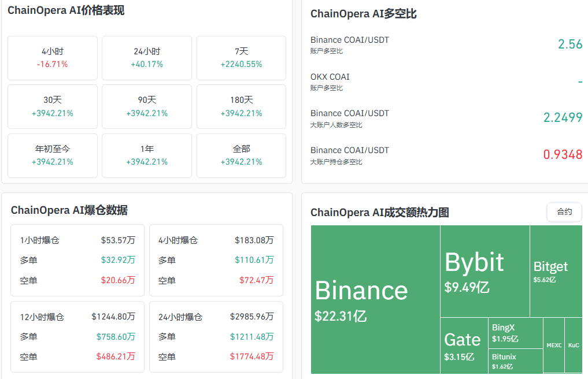Click the MEXC heatmap tile
588x379 pixels.
point(554,345)
